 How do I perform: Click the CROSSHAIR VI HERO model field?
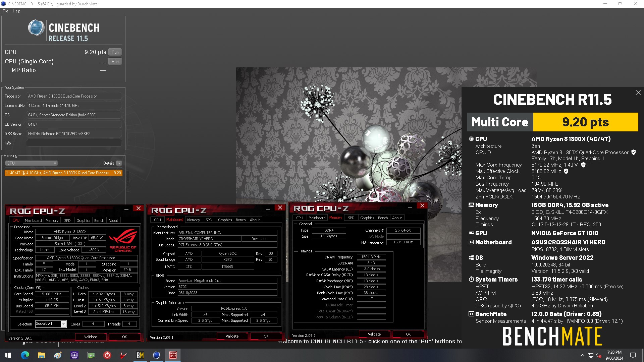(x=209, y=239)
